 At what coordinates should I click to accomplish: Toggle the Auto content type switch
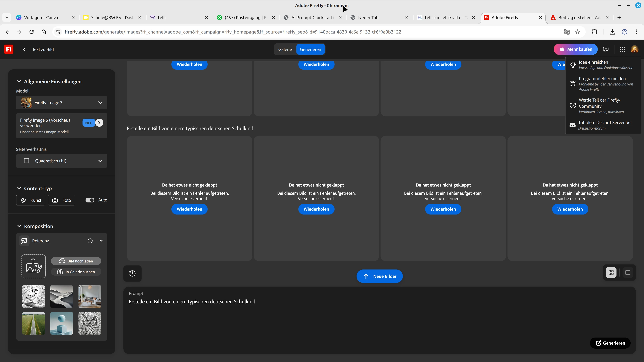(90, 200)
